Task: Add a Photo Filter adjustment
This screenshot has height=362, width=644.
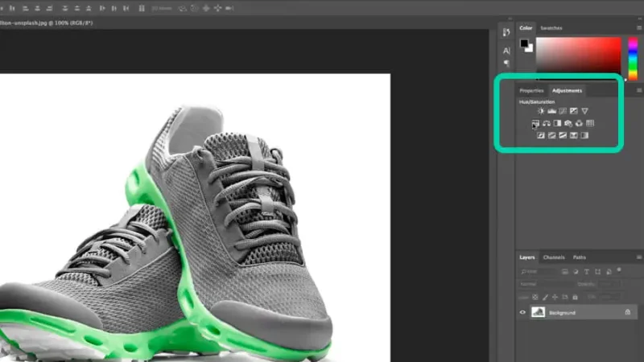Action: pyautogui.click(x=568, y=123)
